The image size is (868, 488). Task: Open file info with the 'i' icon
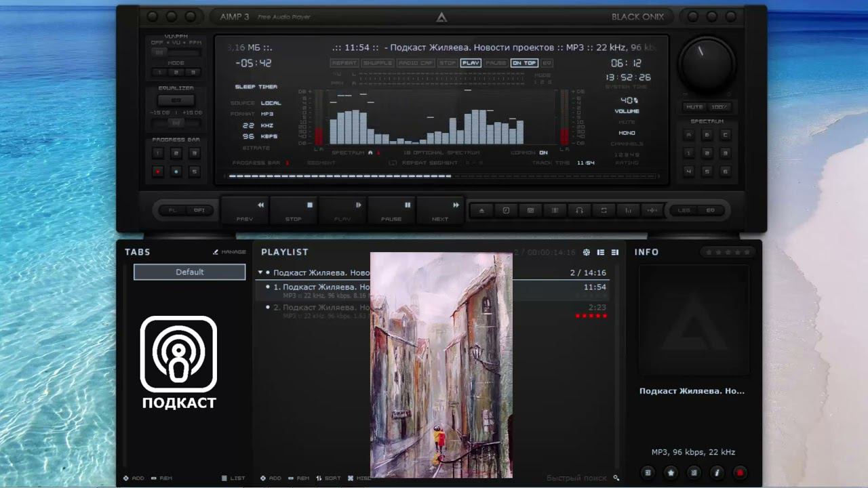717,472
